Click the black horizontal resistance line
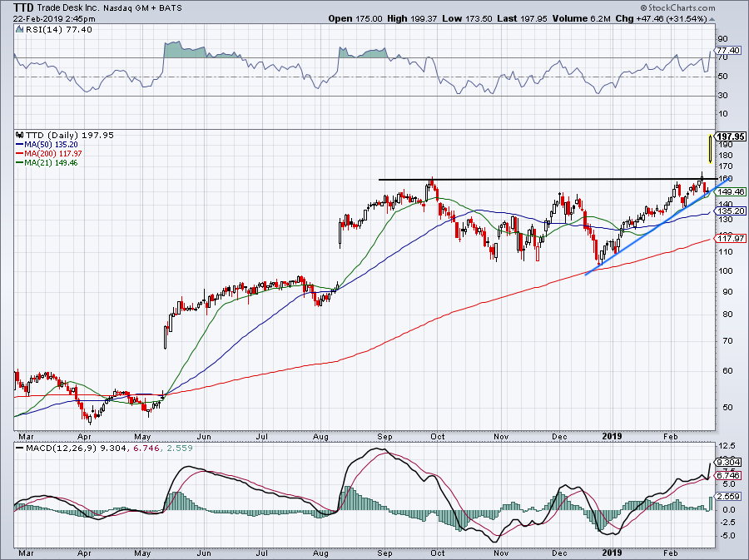749x560 pixels. tap(541, 179)
